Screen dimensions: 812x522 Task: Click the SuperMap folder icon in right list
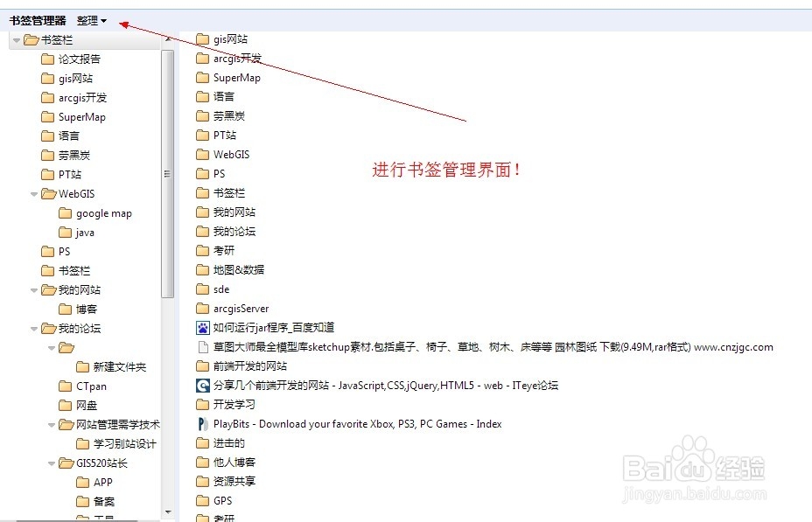202,78
